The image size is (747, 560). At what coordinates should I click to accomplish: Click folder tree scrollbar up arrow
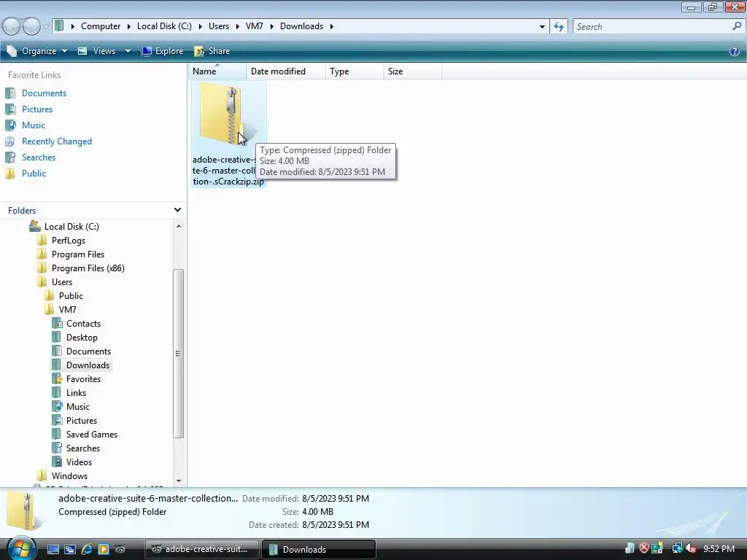point(179,226)
